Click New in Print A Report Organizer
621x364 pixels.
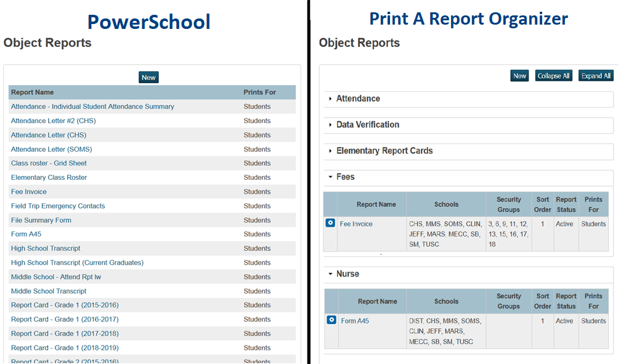point(519,75)
